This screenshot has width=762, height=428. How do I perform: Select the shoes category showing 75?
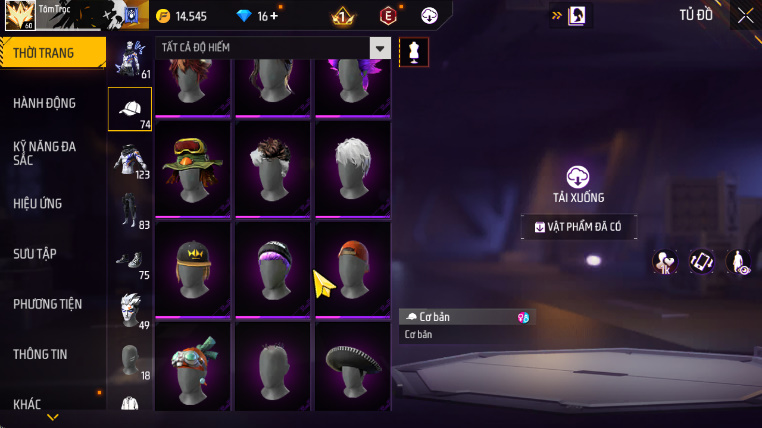[130, 260]
